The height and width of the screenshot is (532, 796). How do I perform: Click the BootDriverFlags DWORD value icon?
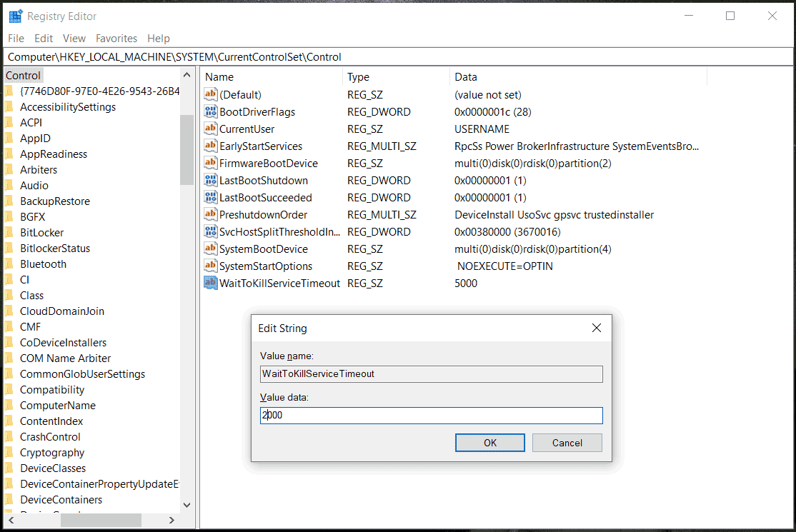point(210,112)
